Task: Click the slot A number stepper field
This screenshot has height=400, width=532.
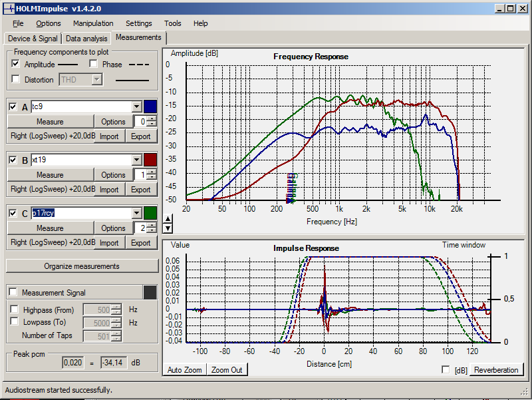Action: tap(142, 121)
